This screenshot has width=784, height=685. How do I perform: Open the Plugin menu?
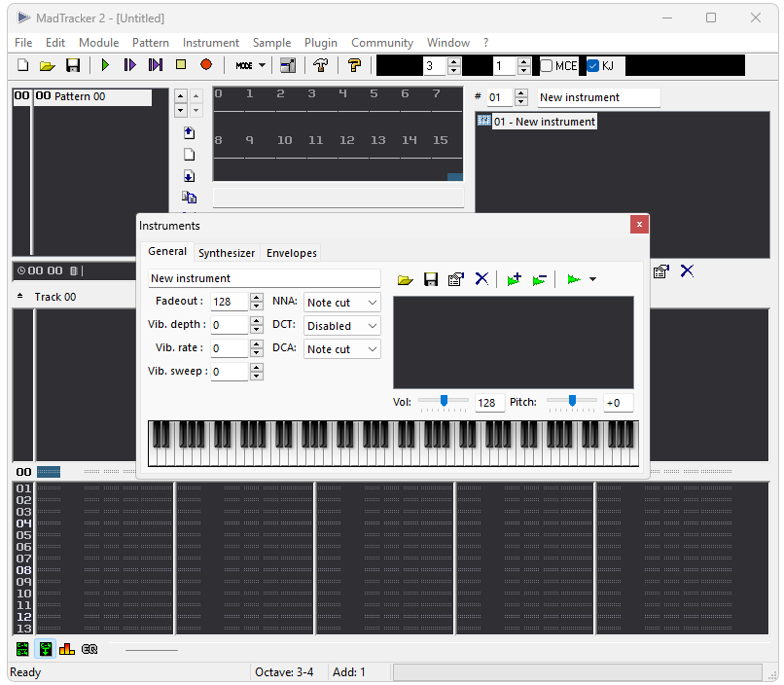point(321,43)
